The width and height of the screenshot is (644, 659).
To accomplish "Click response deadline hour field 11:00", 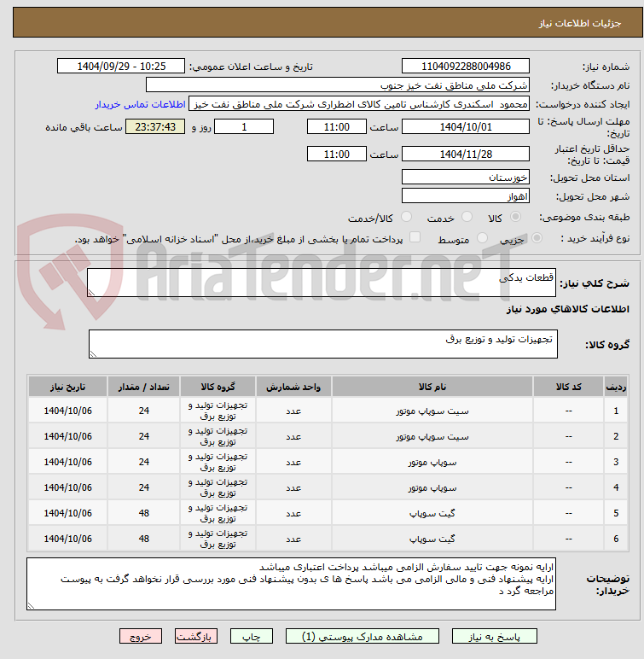I will click(336, 126).
